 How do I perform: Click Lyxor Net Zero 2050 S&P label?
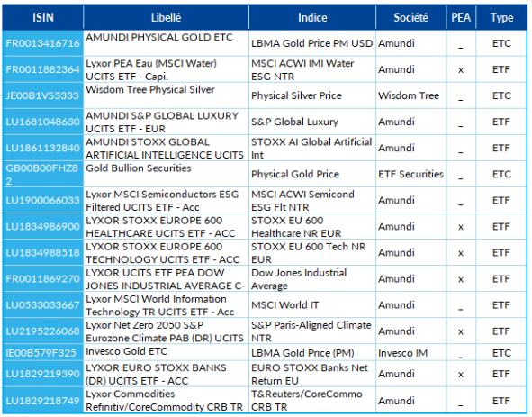coord(165,331)
